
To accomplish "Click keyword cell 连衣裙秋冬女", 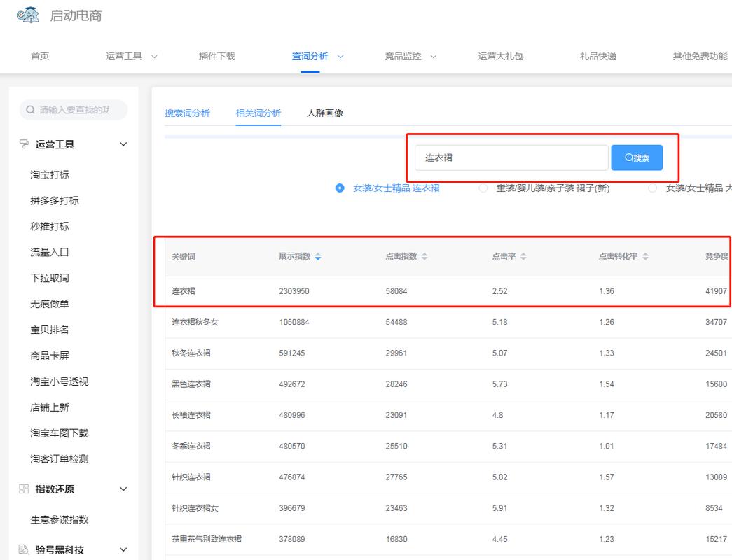I will click(x=195, y=322).
